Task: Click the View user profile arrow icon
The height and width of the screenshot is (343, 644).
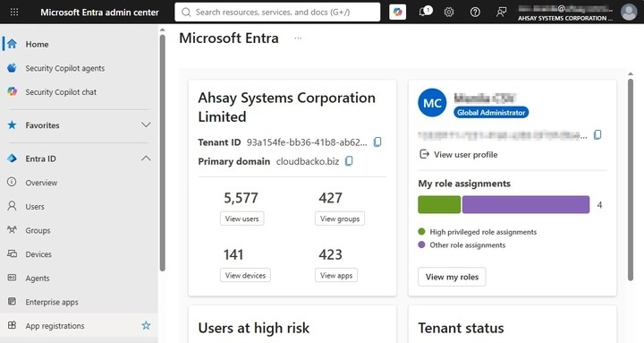Action: (424, 154)
